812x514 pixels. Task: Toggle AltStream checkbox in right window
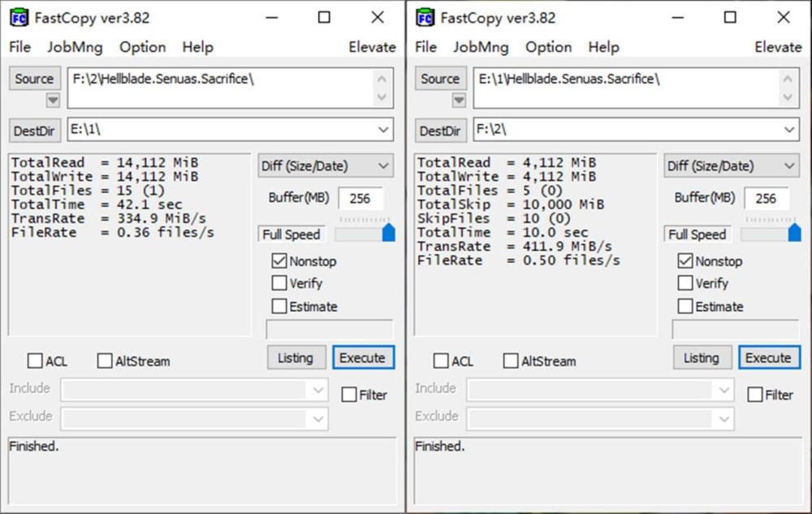point(511,361)
